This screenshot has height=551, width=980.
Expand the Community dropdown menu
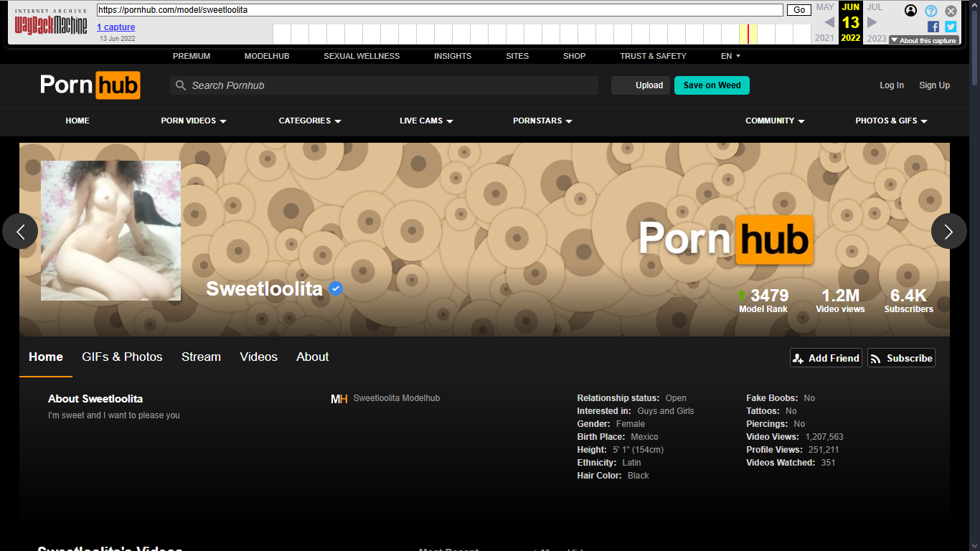[775, 121]
